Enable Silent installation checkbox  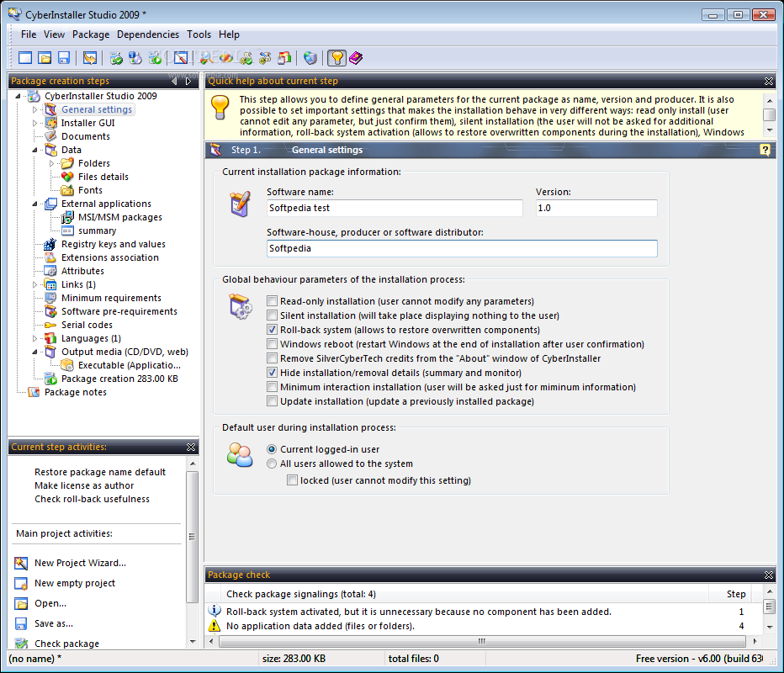(272, 315)
